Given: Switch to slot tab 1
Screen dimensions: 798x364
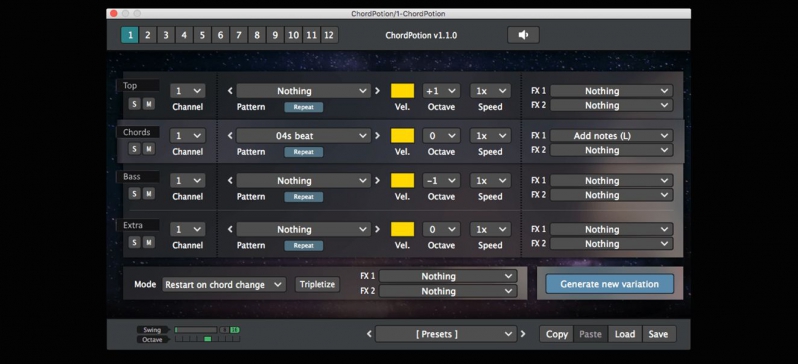Looking at the screenshot, I should [130, 35].
